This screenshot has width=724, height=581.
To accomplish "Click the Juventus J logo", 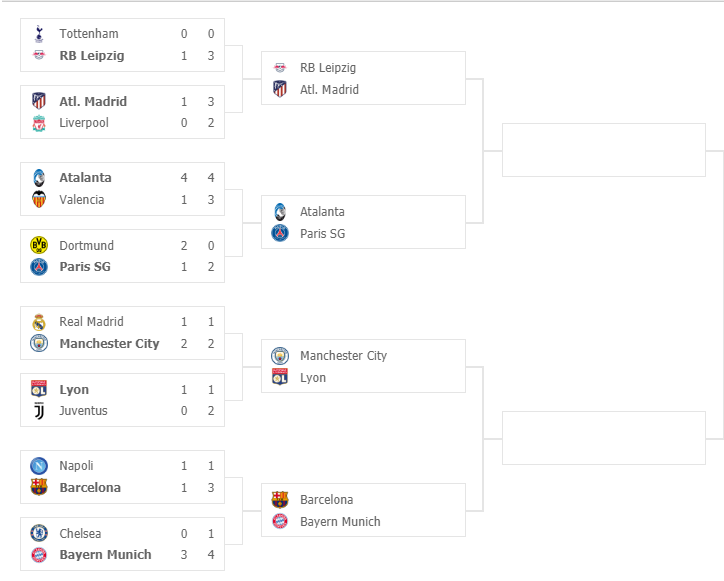I will (39, 411).
